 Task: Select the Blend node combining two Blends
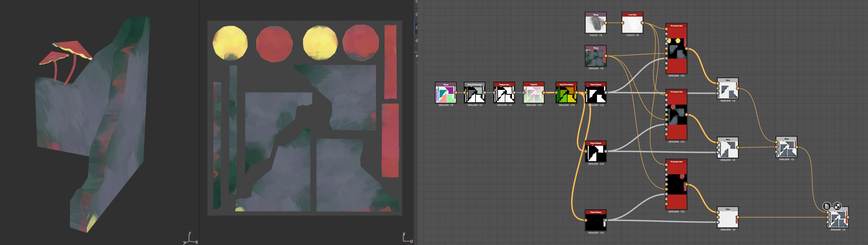(x=786, y=147)
